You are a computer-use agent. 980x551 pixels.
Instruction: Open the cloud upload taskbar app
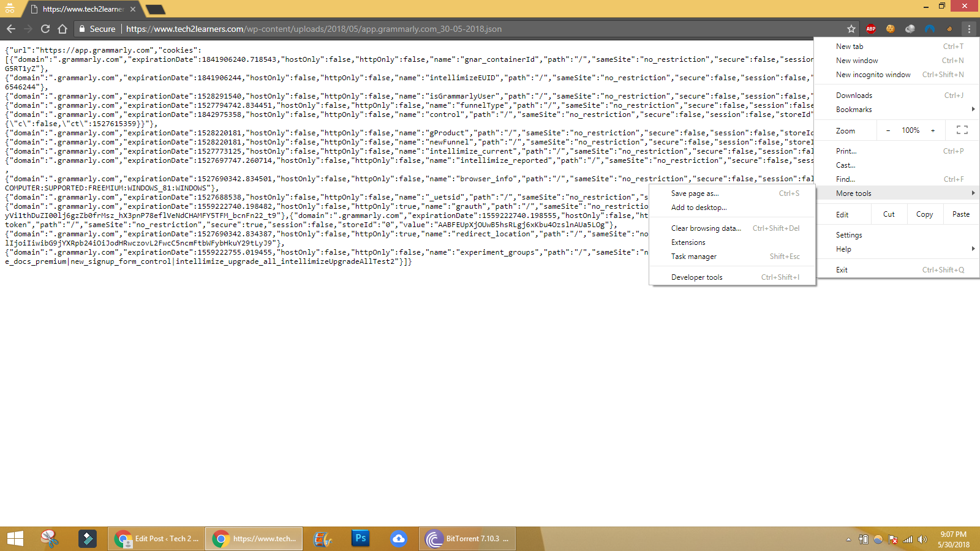(x=399, y=539)
